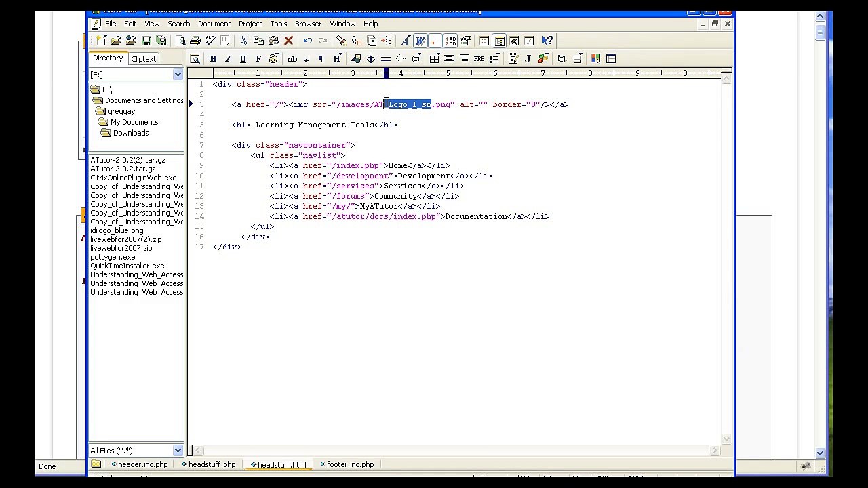This screenshot has height=488, width=868.
Task: Click the J script icon
Action: point(528,59)
